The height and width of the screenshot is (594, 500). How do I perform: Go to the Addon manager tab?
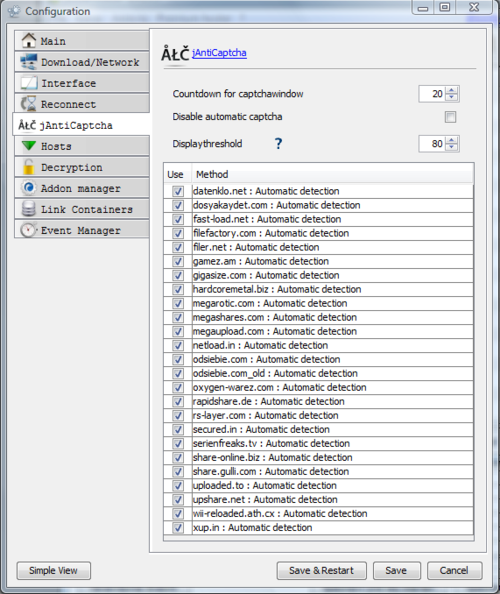coord(82,188)
